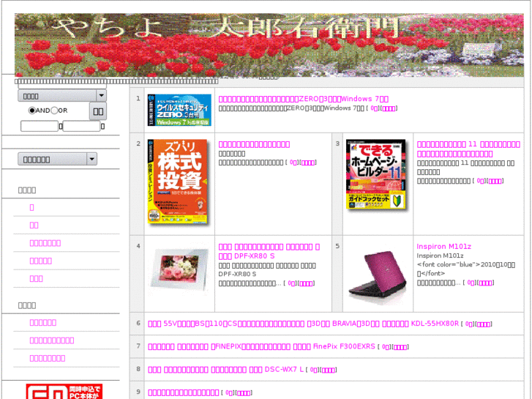Open the DSC-WX7 L camera link
The image size is (532, 399).
click(x=225, y=370)
